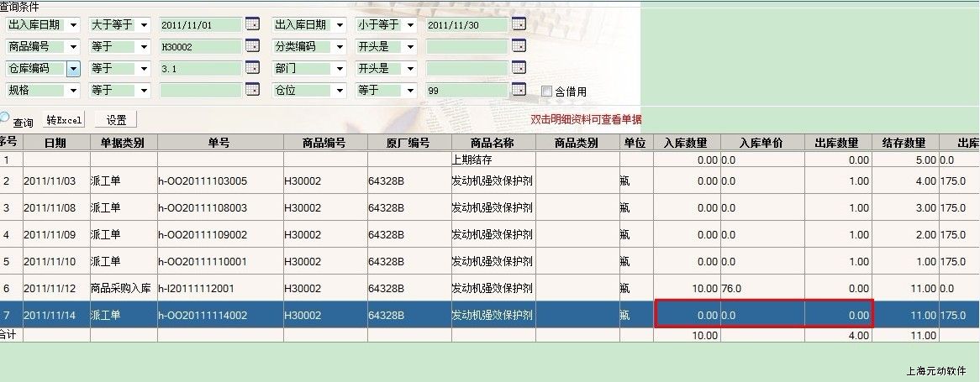This screenshot has width=980, height=382.
Task: Open the 小于等于 operator dropdown
Action: [x=409, y=25]
